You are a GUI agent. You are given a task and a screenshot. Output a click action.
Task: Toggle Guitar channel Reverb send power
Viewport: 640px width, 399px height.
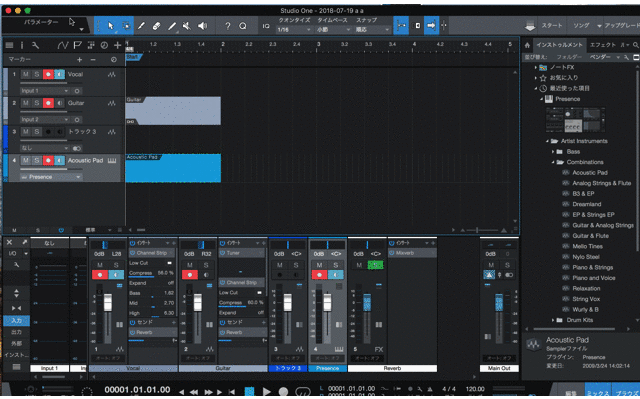tap(222, 332)
